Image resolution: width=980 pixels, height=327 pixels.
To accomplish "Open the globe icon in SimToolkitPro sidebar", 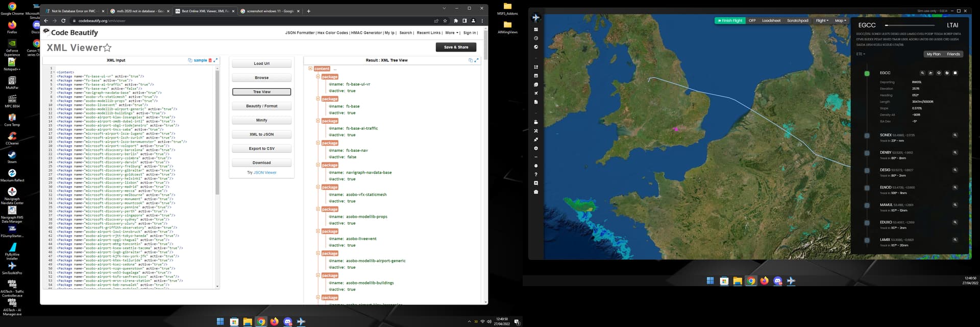I will pos(536,47).
